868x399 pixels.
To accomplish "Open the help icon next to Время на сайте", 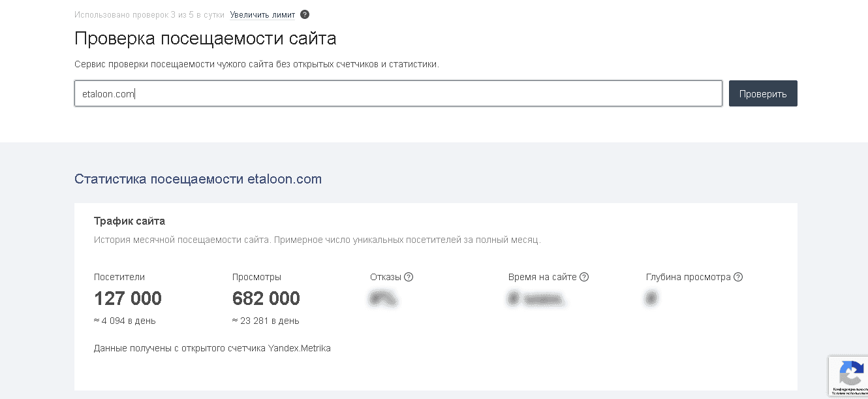I will [x=585, y=276].
